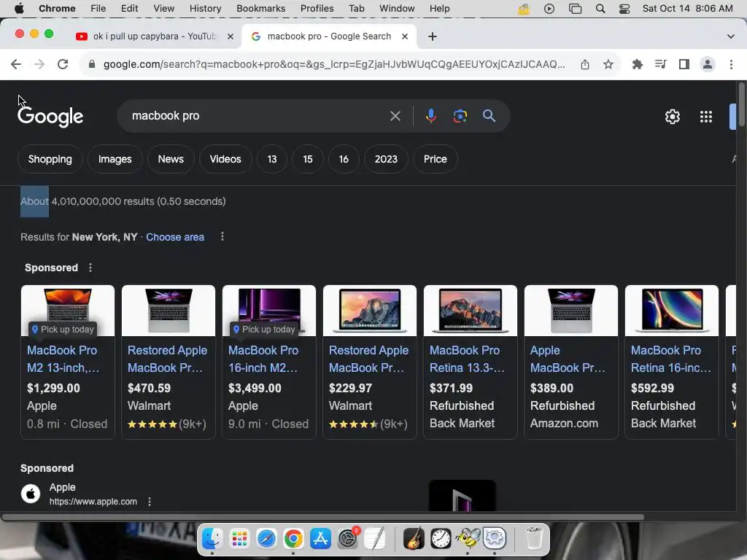Click the share icon in address bar
The width and height of the screenshot is (747, 560).
click(x=585, y=64)
